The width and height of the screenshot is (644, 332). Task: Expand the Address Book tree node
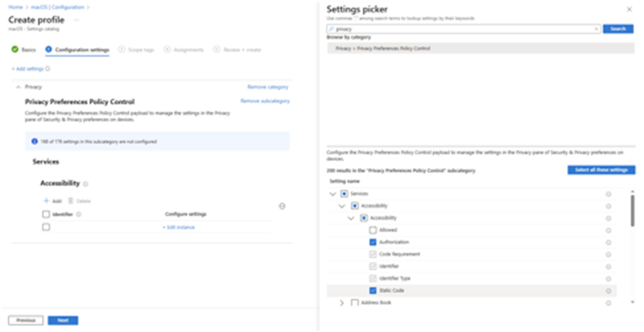coord(341,303)
